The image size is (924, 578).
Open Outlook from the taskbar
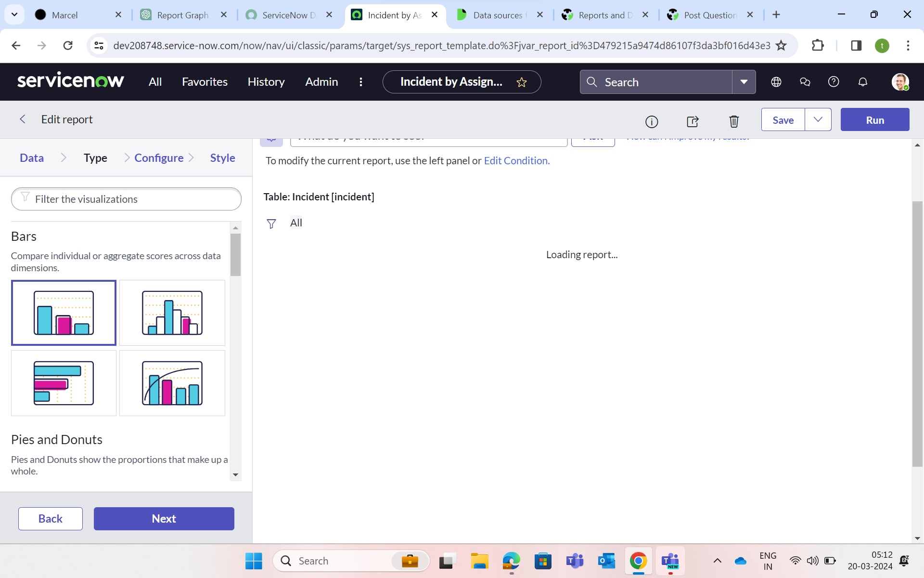coord(606,561)
